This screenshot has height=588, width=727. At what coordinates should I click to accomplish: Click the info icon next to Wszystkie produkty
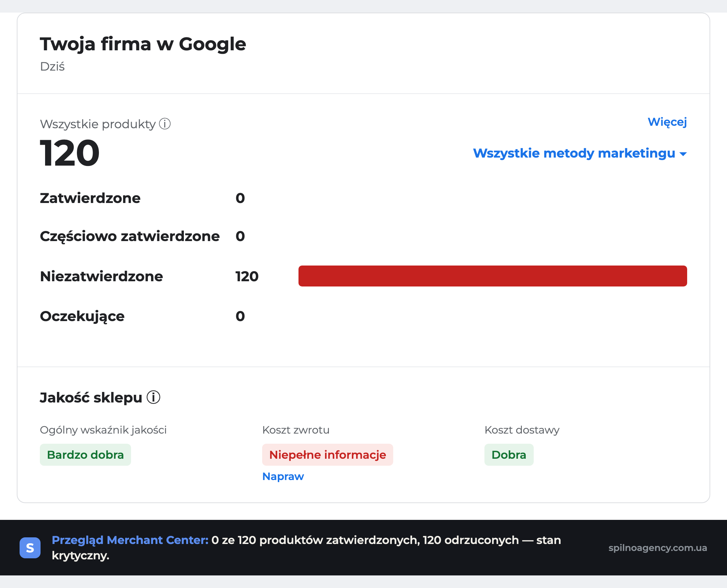(x=165, y=124)
